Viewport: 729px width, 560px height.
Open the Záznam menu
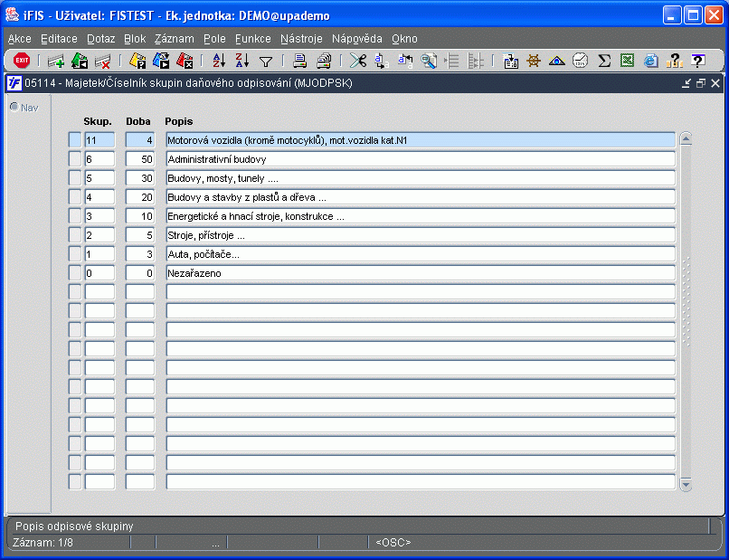click(175, 39)
